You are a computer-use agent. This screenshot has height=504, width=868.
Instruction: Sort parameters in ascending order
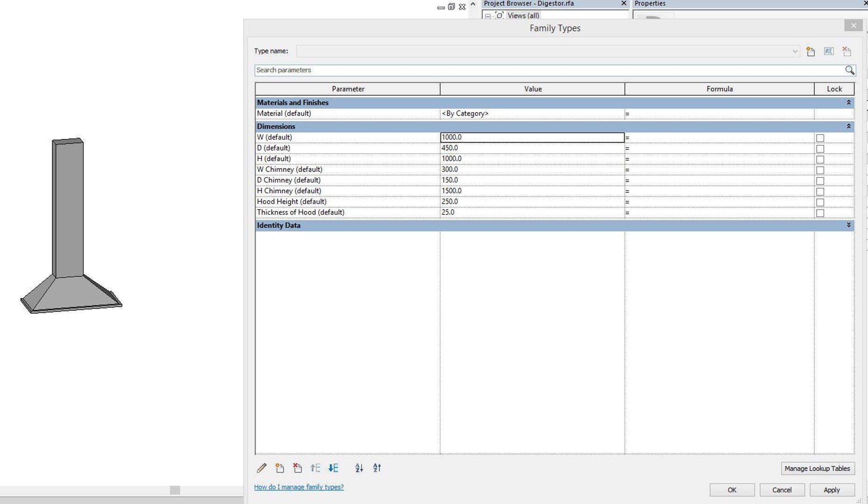click(359, 468)
